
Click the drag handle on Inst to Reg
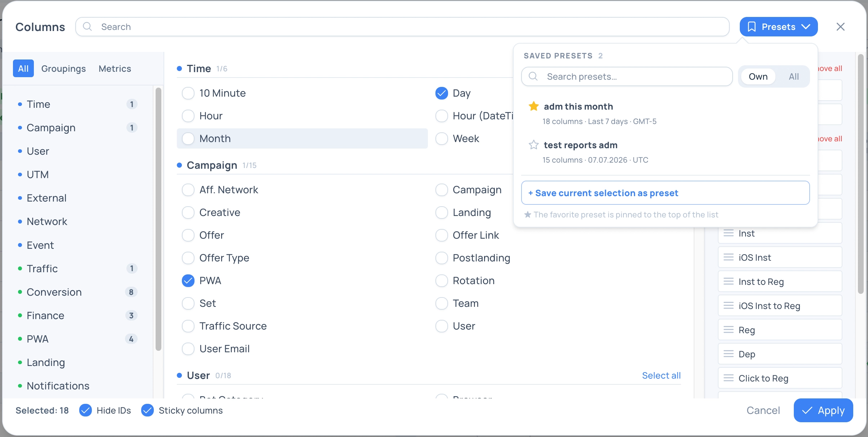[x=728, y=282]
